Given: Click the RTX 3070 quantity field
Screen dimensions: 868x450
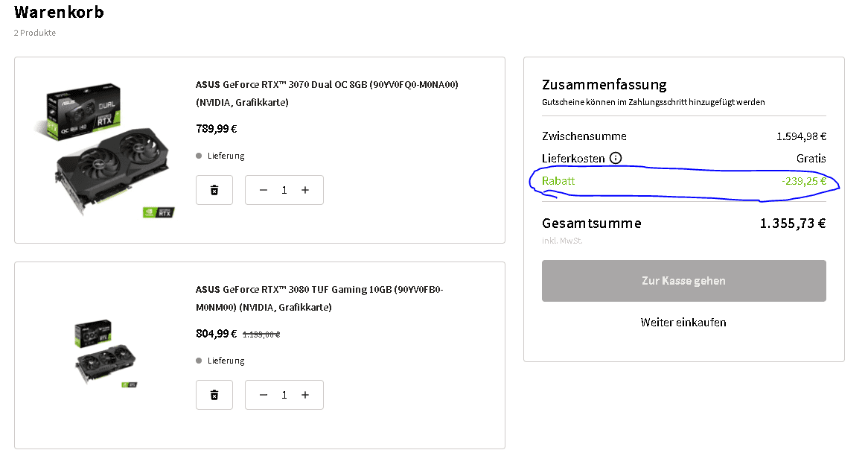Looking at the screenshot, I should [284, 190].
